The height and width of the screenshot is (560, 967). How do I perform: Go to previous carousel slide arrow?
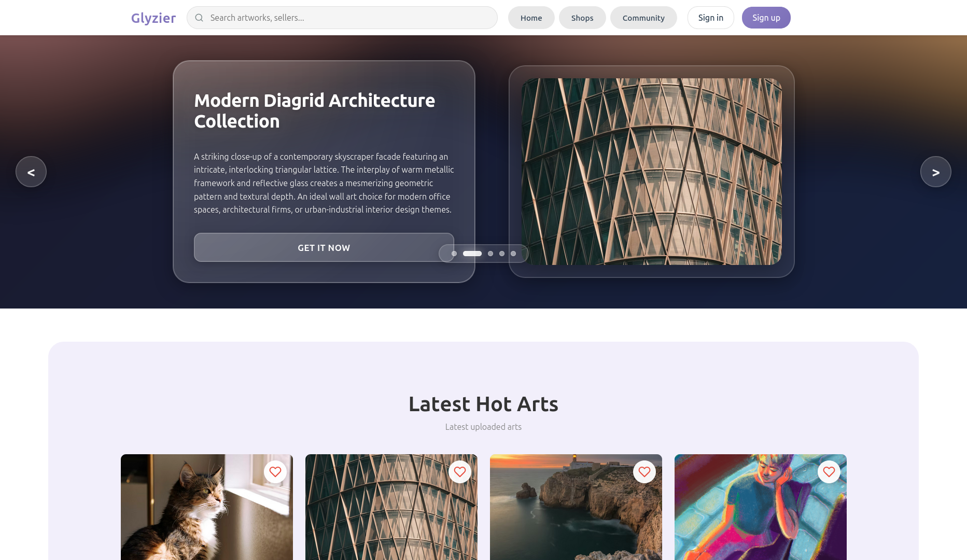[31, 172]
